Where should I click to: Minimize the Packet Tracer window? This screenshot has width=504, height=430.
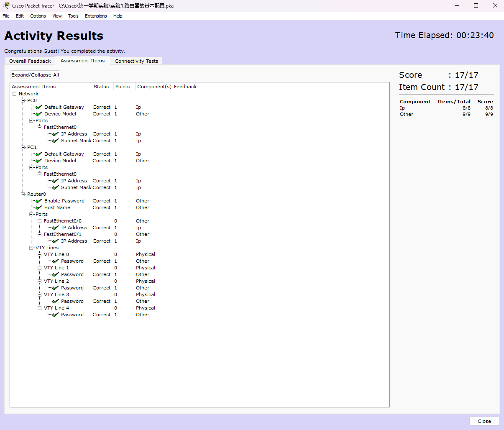tap(457, 5)
